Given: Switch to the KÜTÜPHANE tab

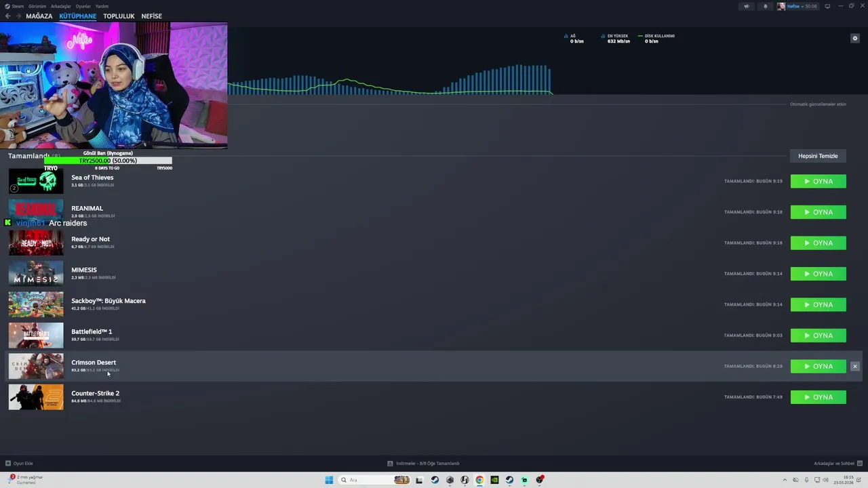Looking at the screenshot, I should (77, 16).
